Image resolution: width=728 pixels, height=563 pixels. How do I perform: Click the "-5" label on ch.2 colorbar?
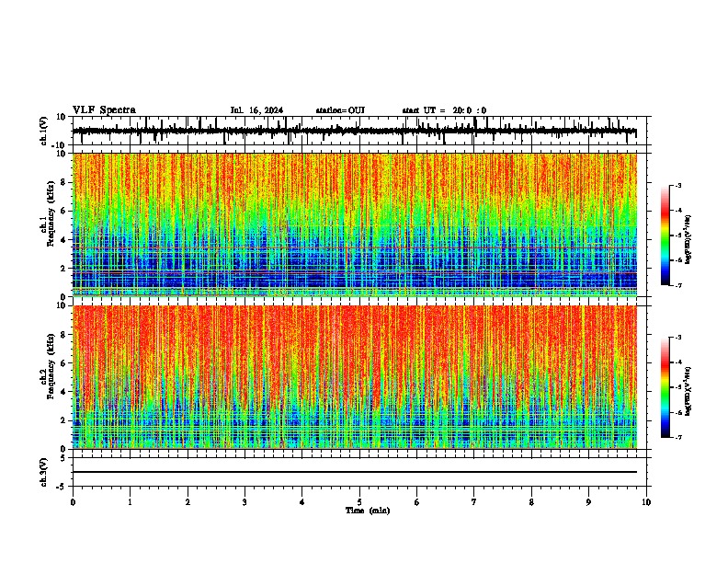(677, 387)
